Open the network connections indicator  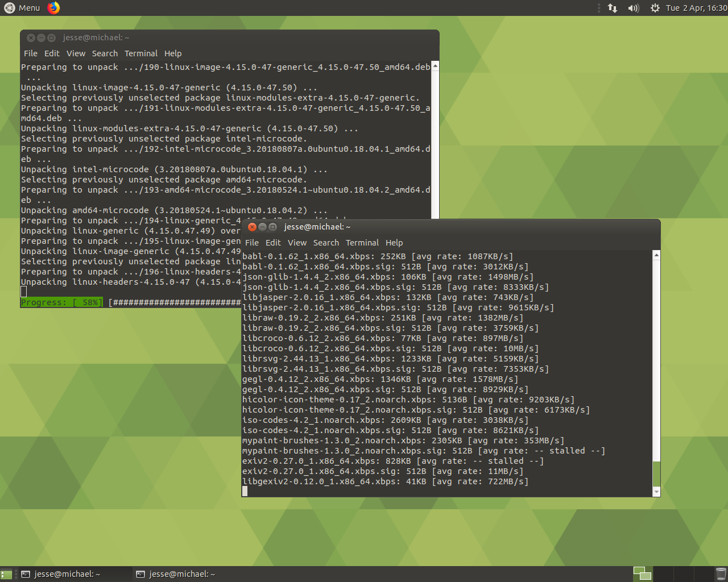pos(613,8)
